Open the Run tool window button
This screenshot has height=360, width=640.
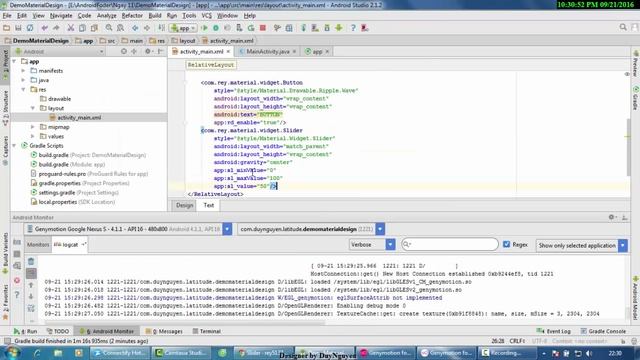[x=25, y=331]
